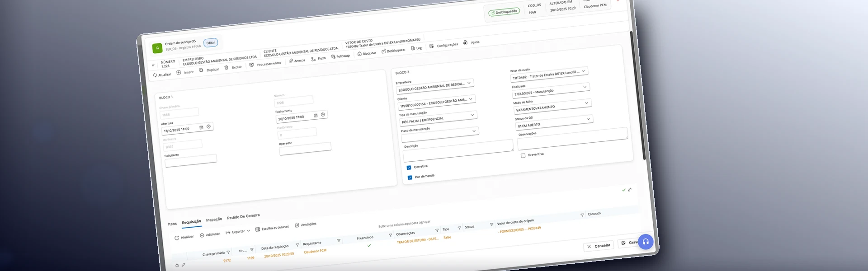Click the Duplicar icon
This screenshot has height=271, width=868.
(x=201, y=70)
